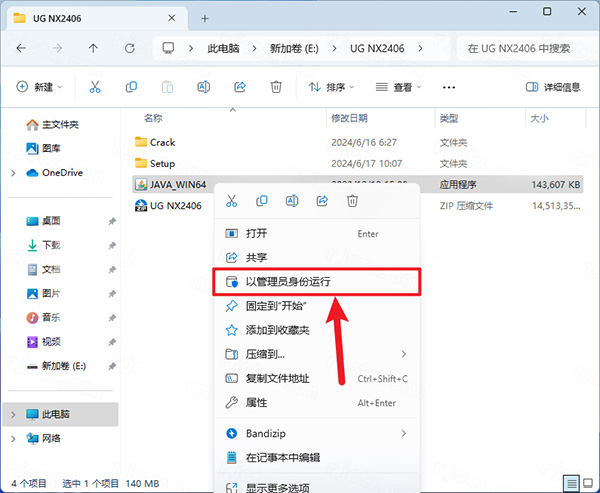Go up one folder level

click(x=93, y=48)
